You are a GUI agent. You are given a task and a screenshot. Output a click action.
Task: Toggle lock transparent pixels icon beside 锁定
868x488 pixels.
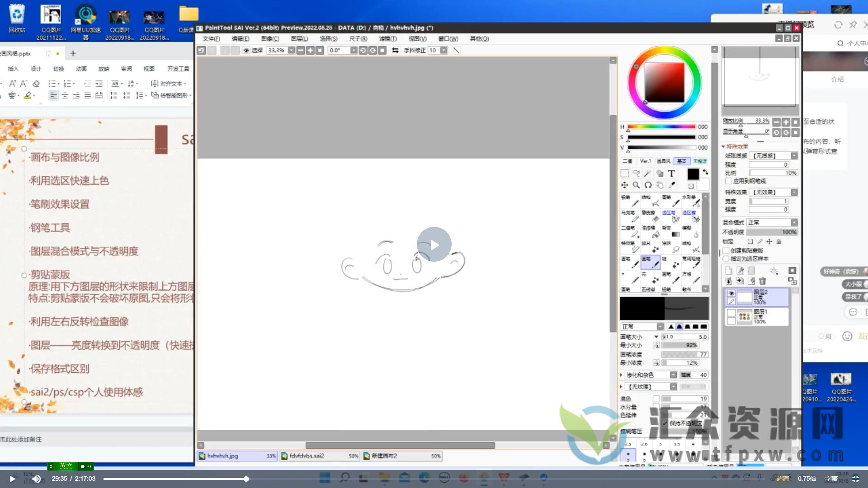pos(750,242)
